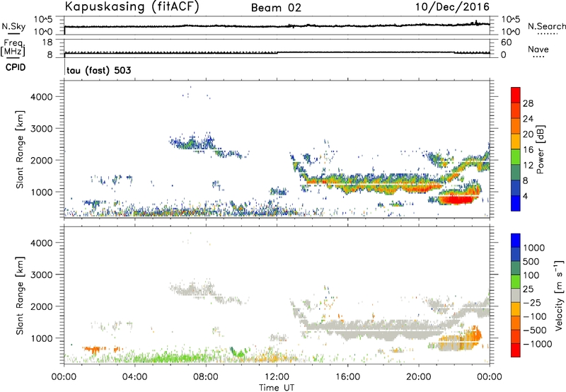
Task: Click the "Beam 02" header text
Action: pos(276,8)
